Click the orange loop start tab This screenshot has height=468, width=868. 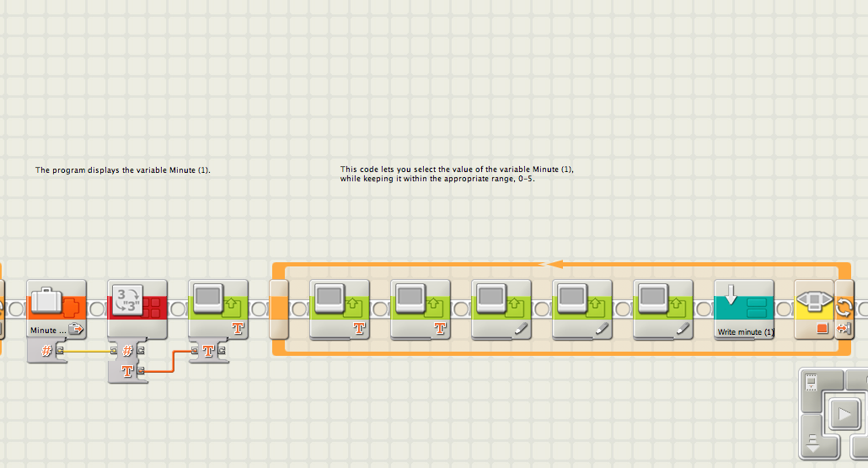click(278, 309)
